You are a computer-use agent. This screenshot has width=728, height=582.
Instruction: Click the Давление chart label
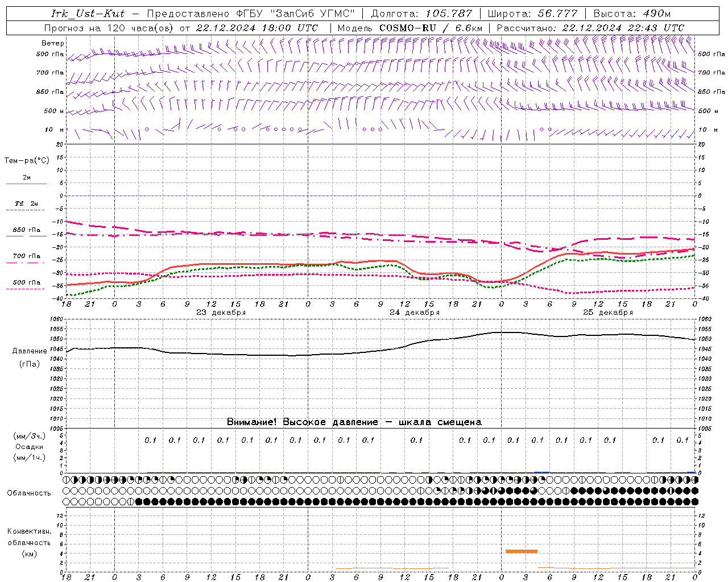(30, 351)
